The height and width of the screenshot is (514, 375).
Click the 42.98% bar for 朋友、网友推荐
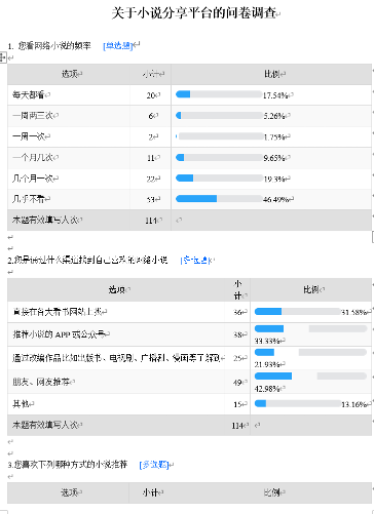(x=311, y=376)
